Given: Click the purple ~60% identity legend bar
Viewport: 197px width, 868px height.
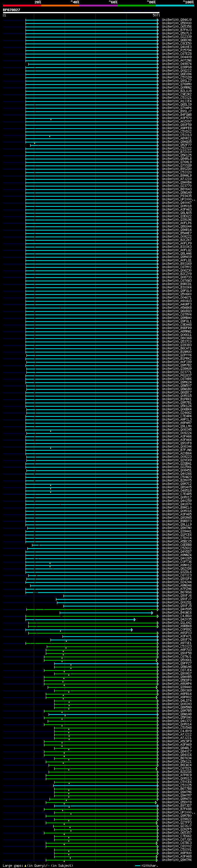Looking at the screenshot, I should point(98,6).
